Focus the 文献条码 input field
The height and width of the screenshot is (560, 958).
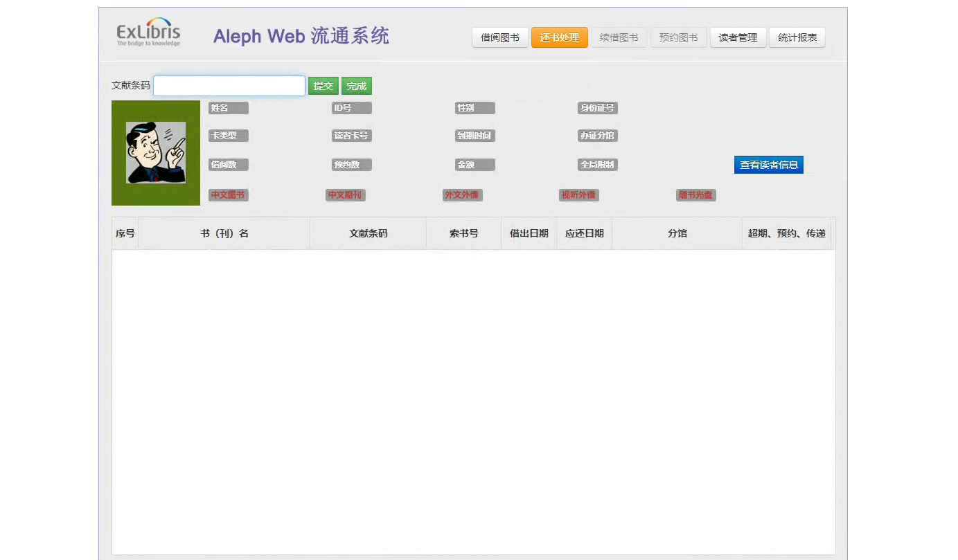tap(229, 86)
